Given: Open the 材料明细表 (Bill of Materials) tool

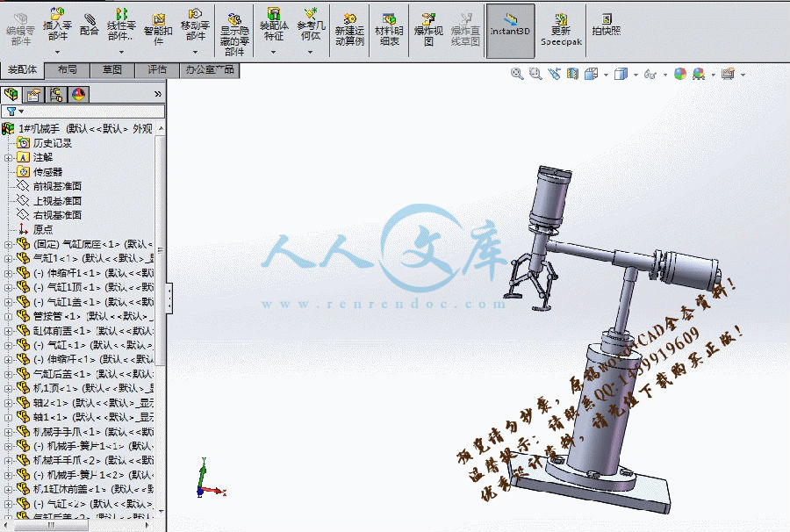Looking at the screenshot, I should 389,29.
